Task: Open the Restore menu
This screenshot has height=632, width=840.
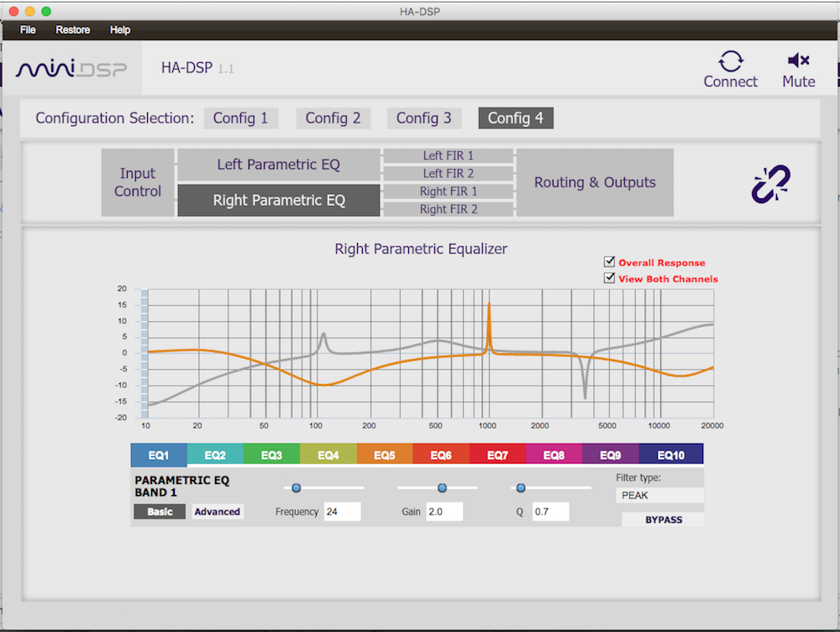Action: coord(73,30)
